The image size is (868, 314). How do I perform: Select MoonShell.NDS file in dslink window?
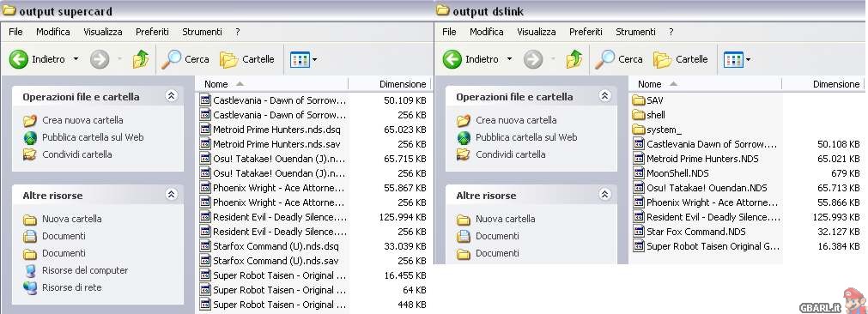(x=671, y=173)
